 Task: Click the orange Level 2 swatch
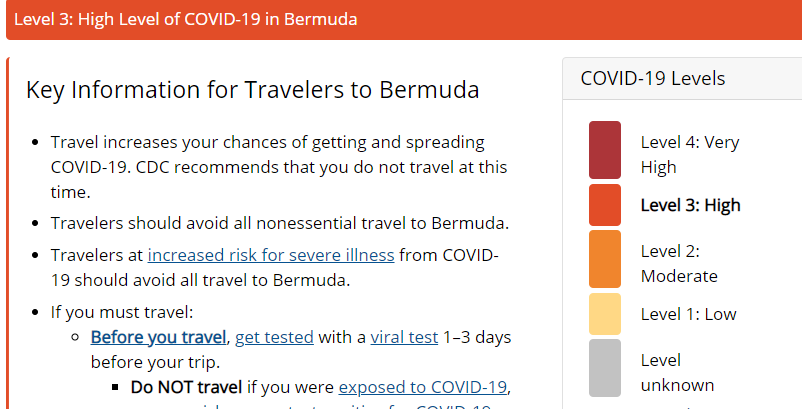point(605,260)
